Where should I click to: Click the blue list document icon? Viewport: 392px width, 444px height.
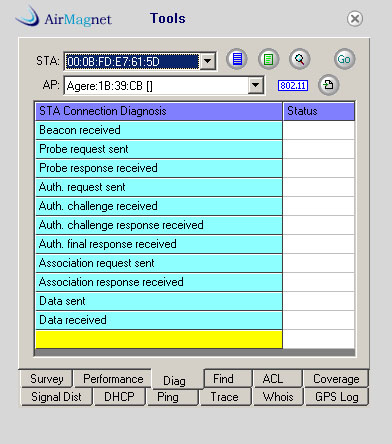pos(237,59)
